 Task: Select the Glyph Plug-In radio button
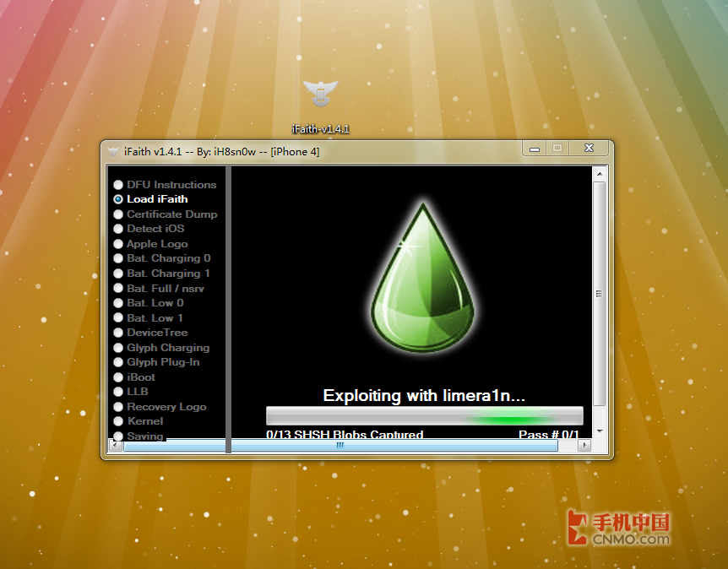[x=118, y=362]
